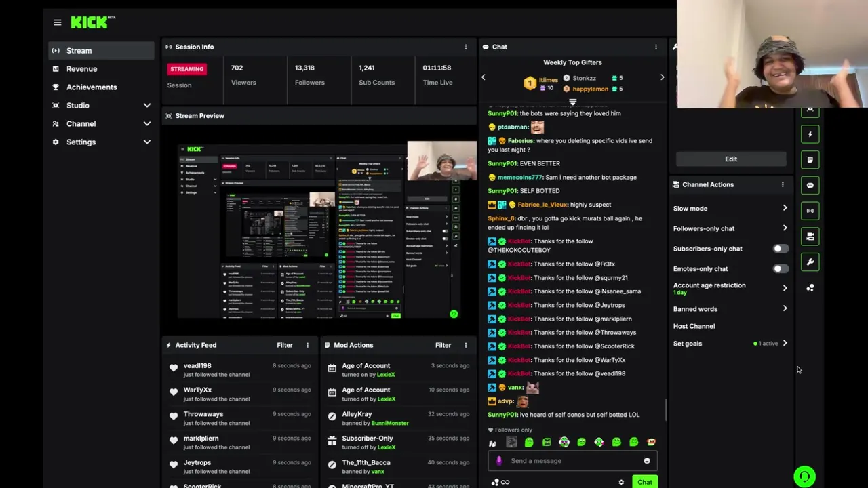Open Set goals arrow
Screen dimensions: 868x488
(785, 343)
